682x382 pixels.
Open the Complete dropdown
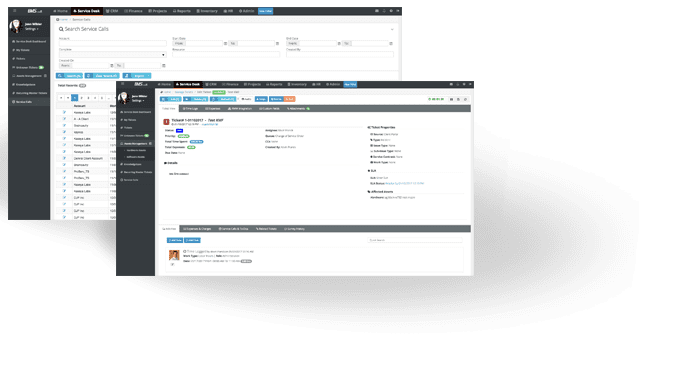pos(113,54)
